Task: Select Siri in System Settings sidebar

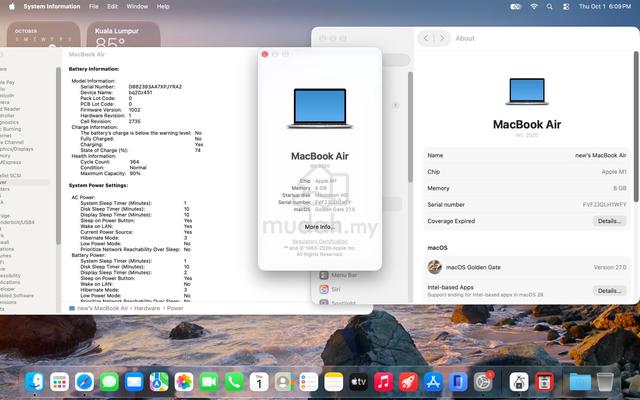Action: tap(330, 289)
